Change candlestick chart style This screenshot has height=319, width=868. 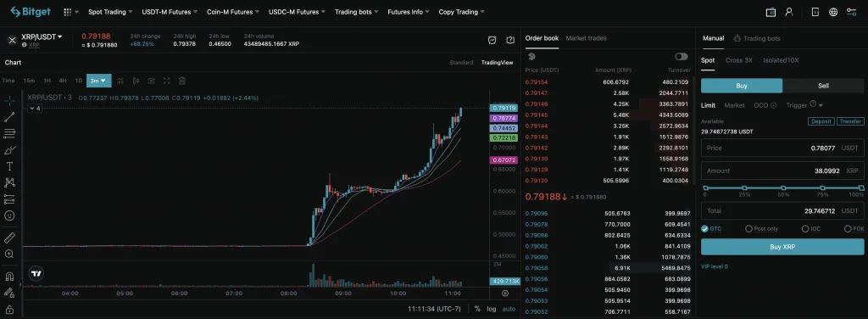point(136,81)
